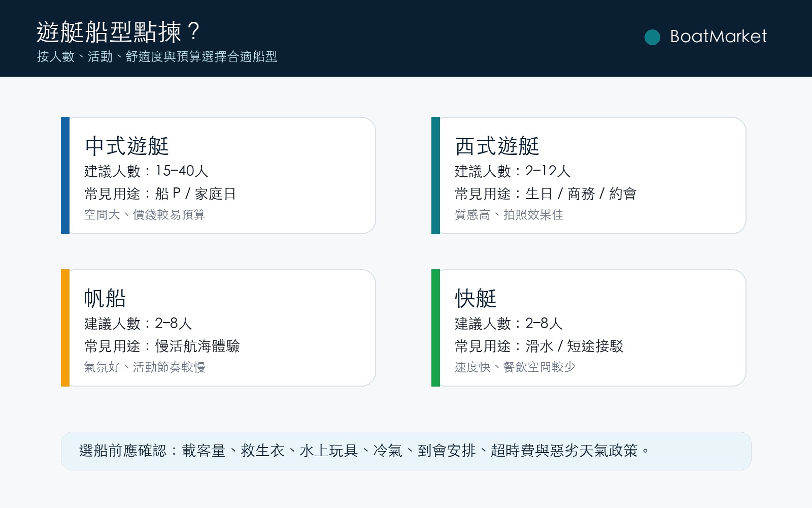Viewport: 812px width, 508px height.
Task: Click note 空間大、價錢較易預算
Action: pos(145,214)
